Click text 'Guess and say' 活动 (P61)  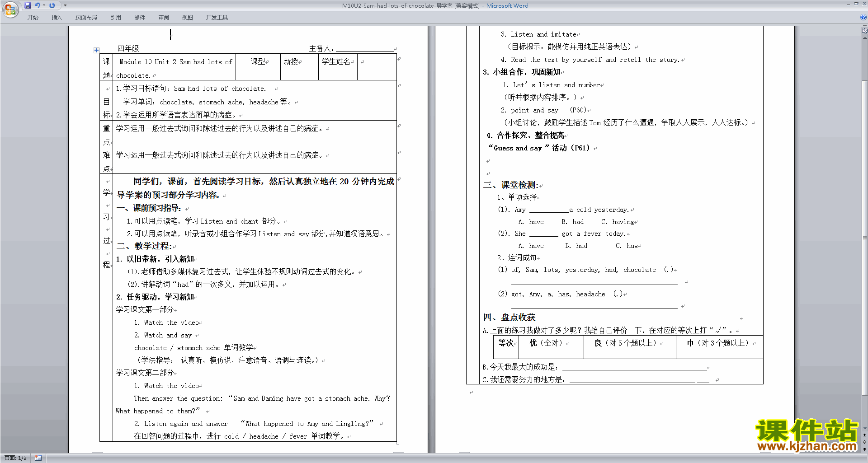click(539, 148)
